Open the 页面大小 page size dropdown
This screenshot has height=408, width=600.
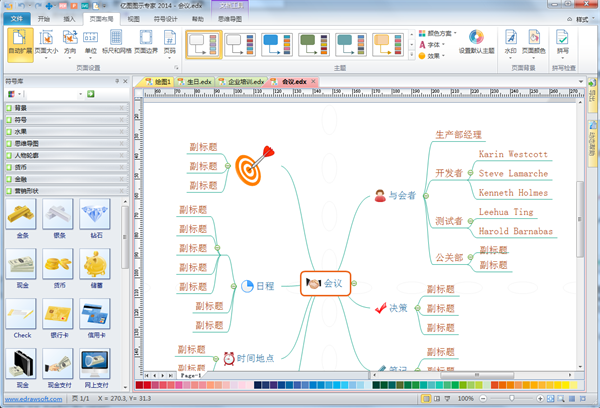click(x=46, y=44)
